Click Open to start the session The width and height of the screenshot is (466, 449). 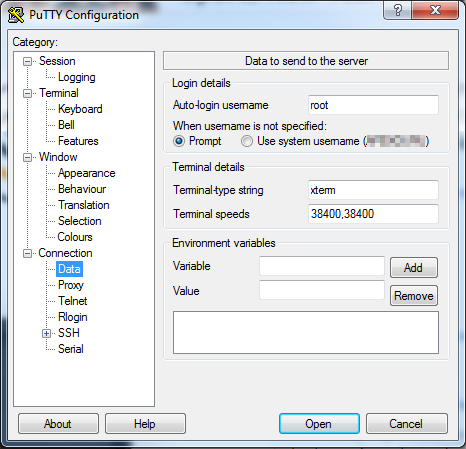click(319, 424)
